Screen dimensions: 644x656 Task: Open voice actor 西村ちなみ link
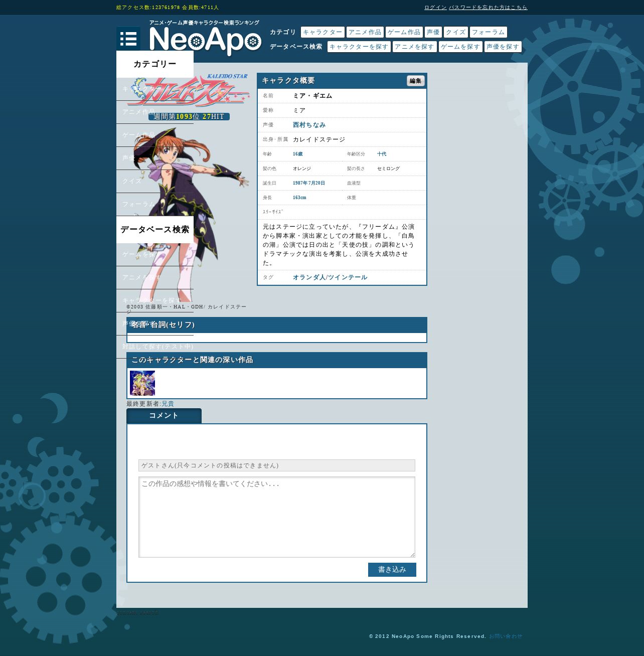[309, 125]
